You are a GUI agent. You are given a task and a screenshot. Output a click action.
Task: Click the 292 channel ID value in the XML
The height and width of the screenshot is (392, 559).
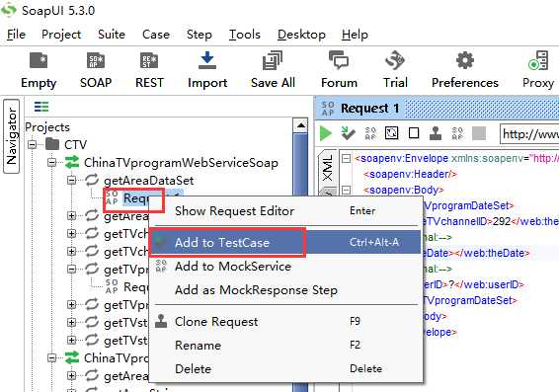tap(502, 221)
